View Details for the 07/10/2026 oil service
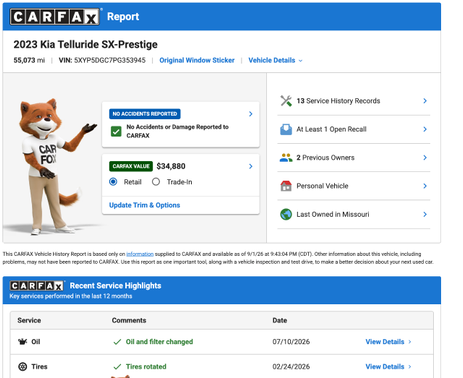 (x=388, y=342)
